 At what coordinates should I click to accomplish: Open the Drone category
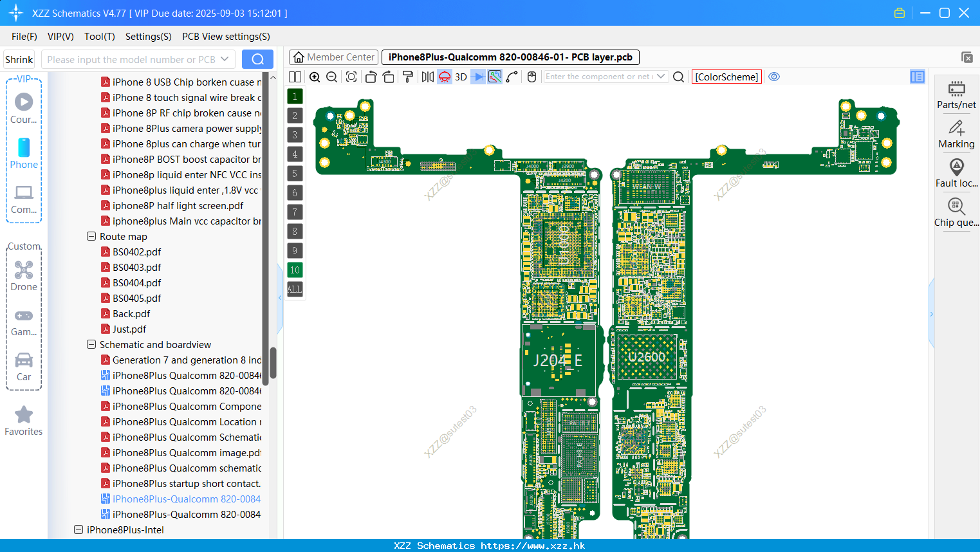[x=24, y=276]
